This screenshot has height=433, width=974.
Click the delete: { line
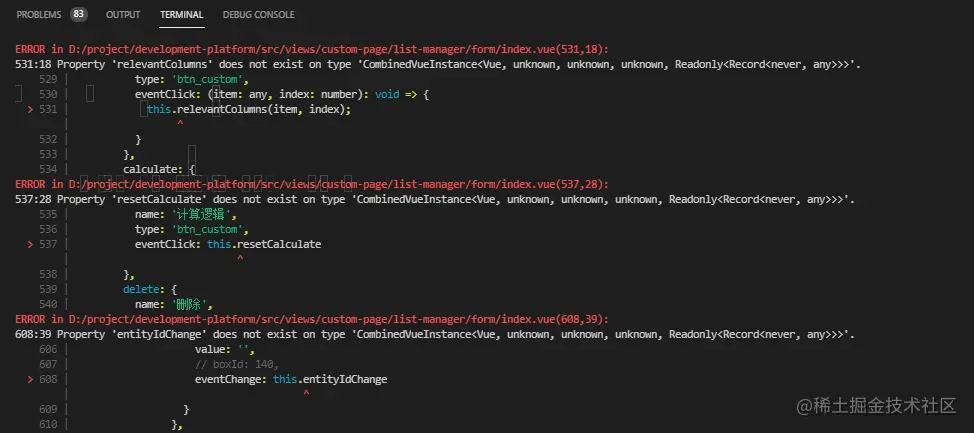150,289
